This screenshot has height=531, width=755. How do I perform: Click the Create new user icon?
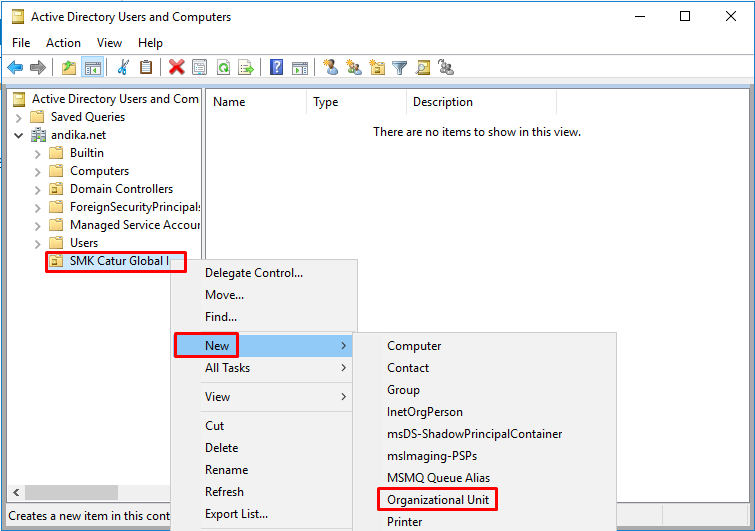pos(330,67)
